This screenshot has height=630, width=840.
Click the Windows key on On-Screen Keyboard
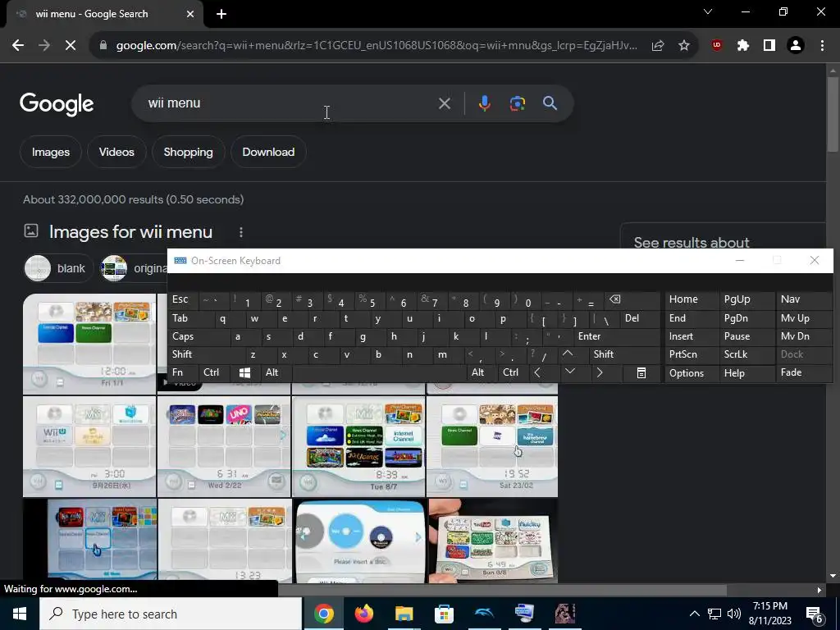point(244,372)
